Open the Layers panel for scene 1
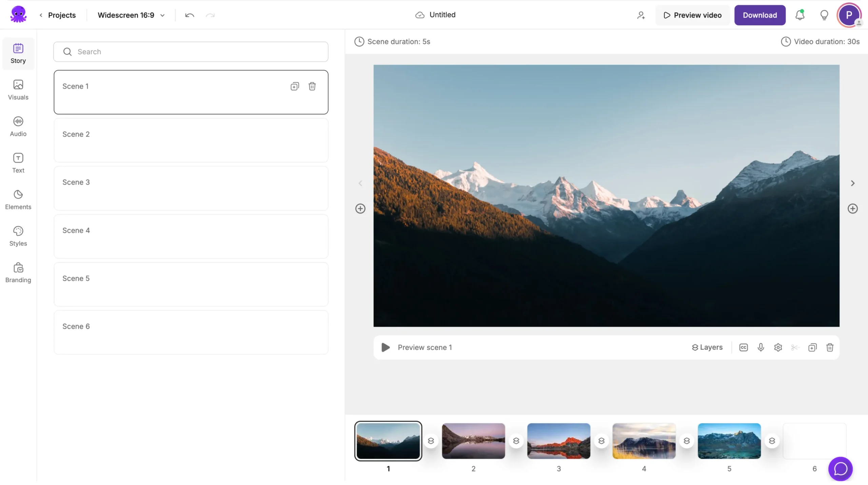The height and width of the screenshot is (485, 868). tap(707, 347)
